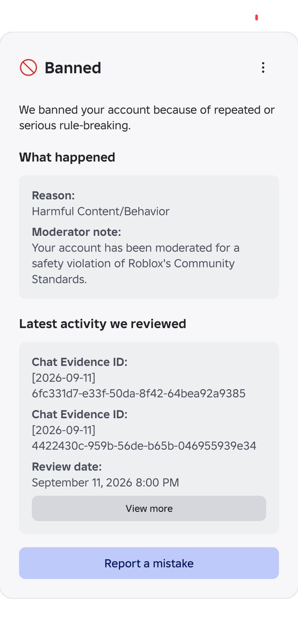Click the safety violation moderator note text

tap(136, 264)
